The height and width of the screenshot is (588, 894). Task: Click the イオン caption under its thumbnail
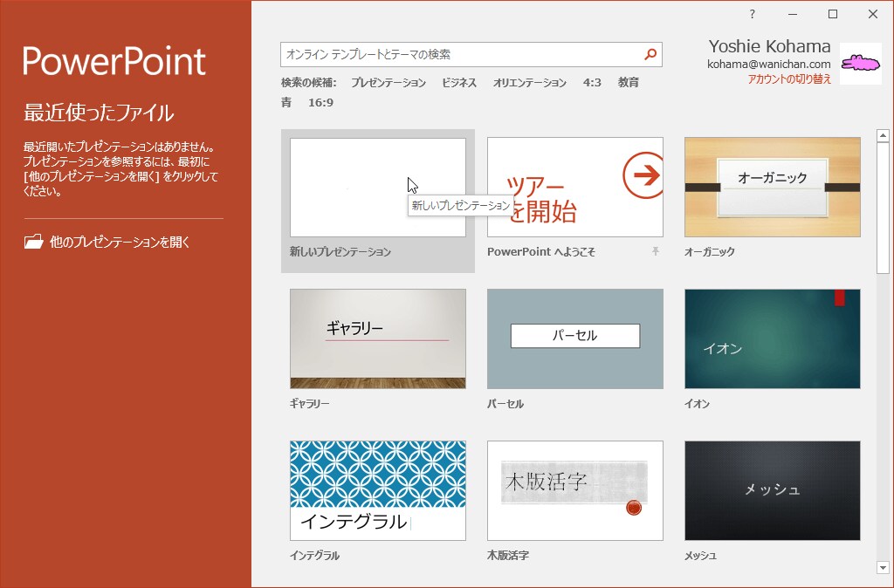pos(697,403)
